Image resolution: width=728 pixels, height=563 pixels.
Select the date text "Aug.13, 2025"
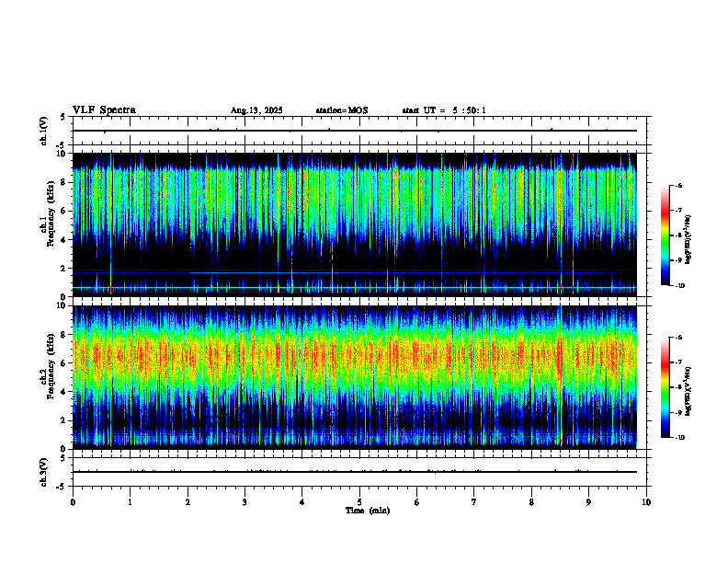coord(256,110)
